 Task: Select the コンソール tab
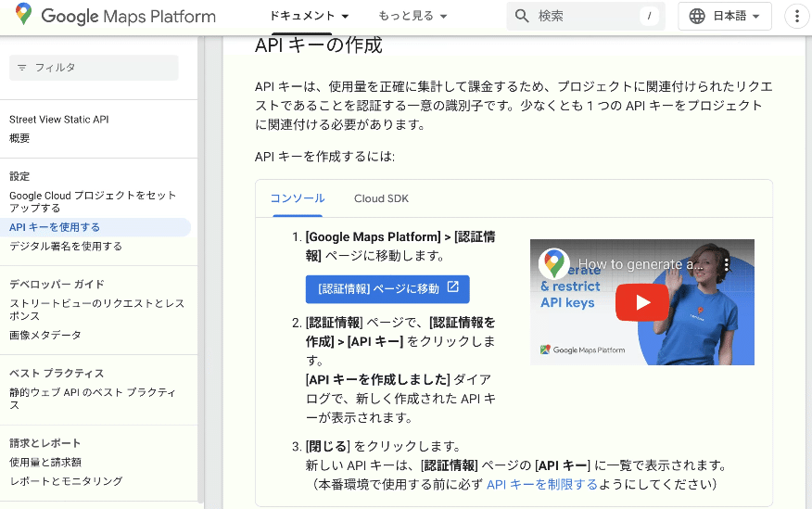coord(298,198)
